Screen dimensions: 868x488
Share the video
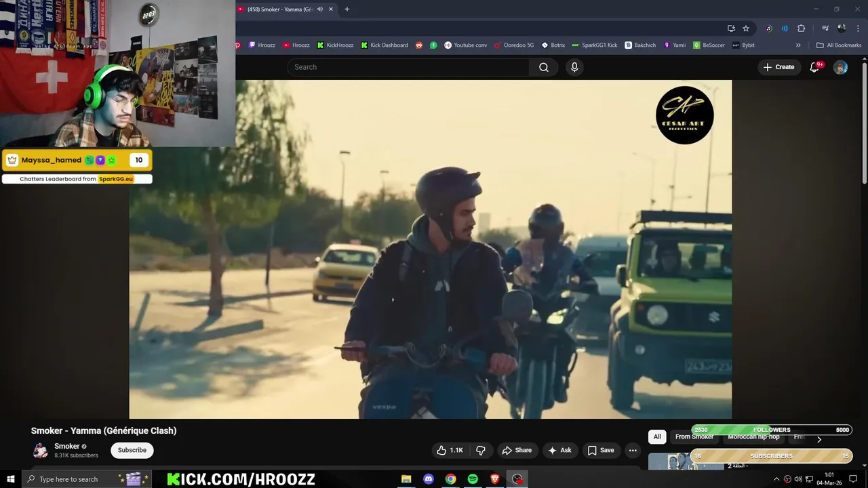516,450
